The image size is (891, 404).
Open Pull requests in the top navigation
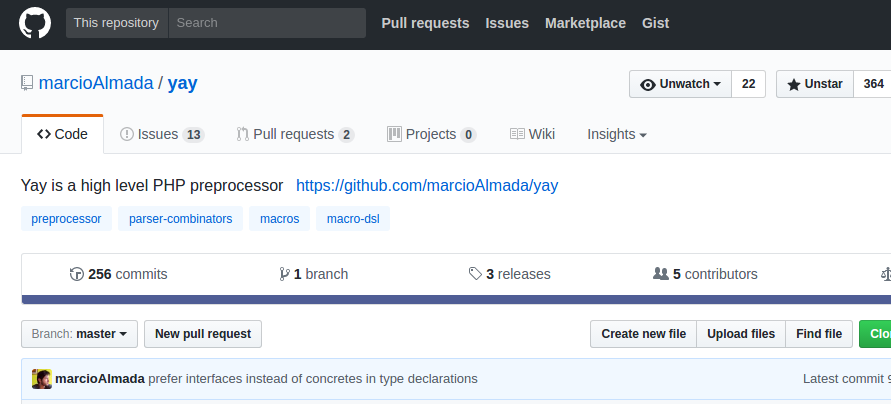(426, 23)
